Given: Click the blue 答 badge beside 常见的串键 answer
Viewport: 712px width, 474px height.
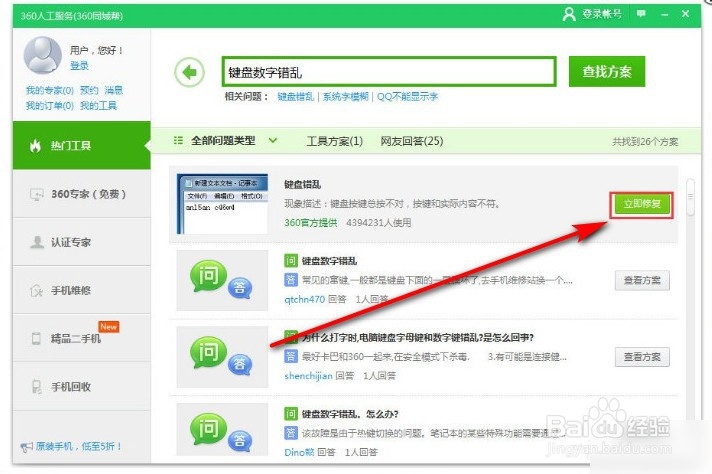Looking at the screenshot, I should (x=291, y=280).
